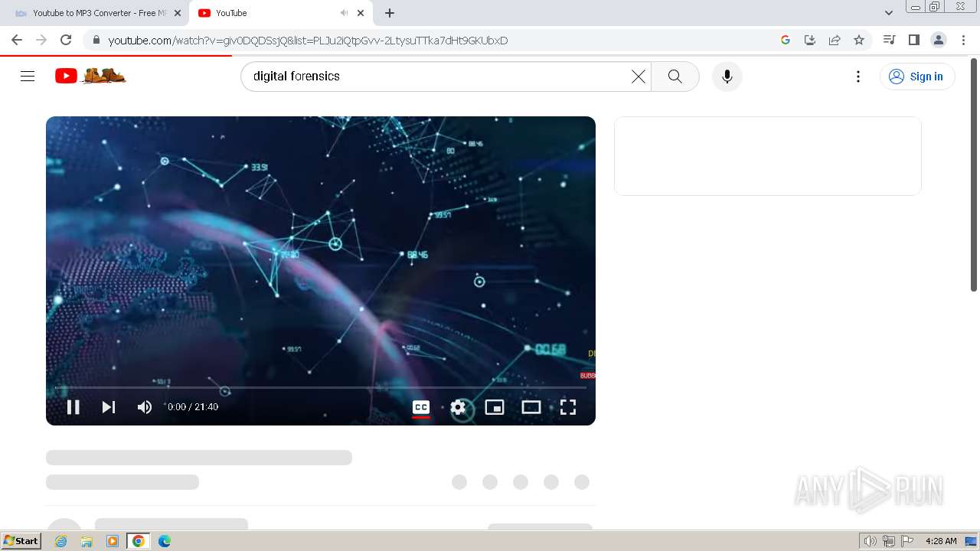Seek on the video progress bar
The width and height of the screenshot is (980, 551).
321,388
